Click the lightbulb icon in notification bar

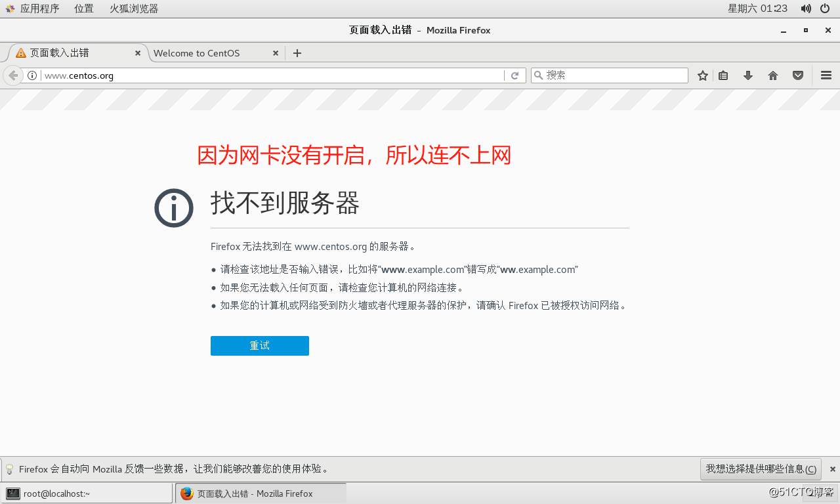(10, 469)
